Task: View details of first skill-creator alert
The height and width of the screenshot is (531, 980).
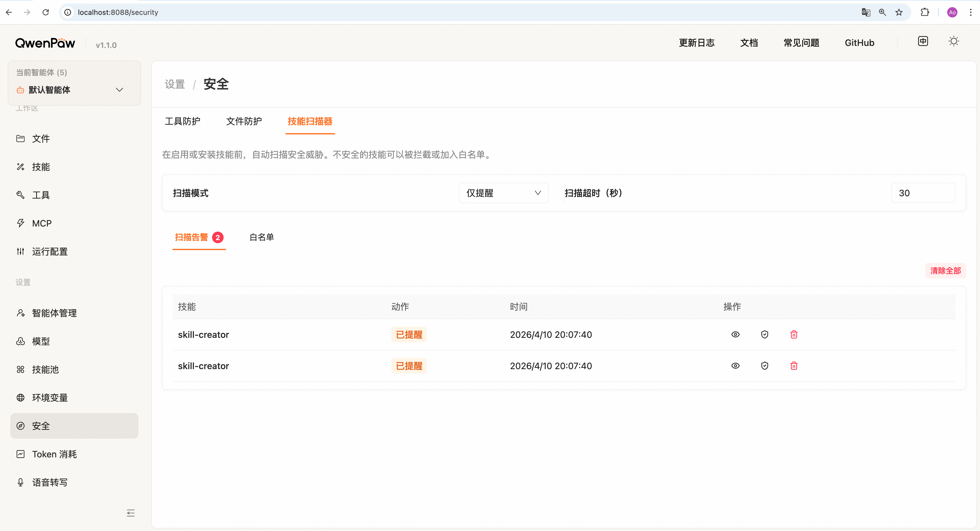Action: [735, 334]
